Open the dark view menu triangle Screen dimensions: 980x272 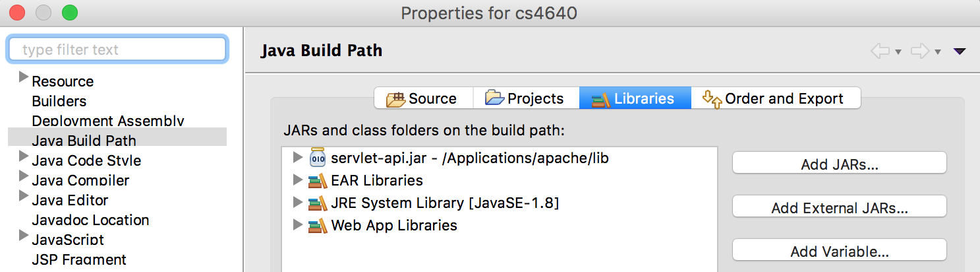point(960,51)
